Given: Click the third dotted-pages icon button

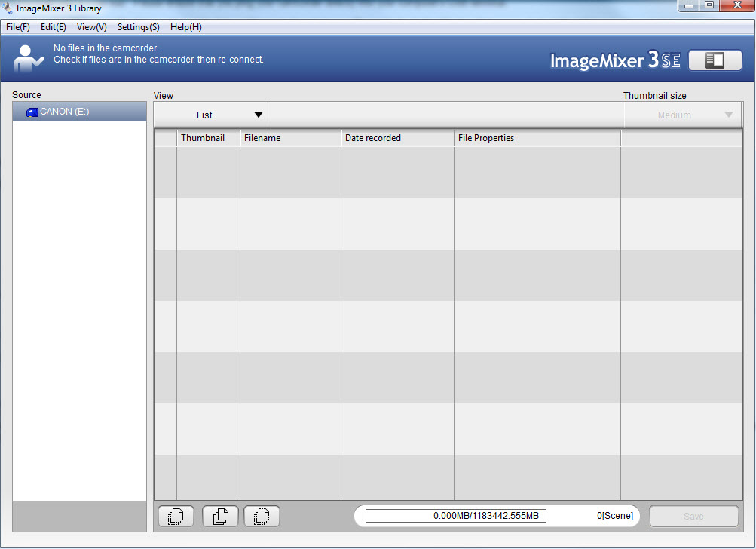Looking at the screenshot, I should point(262,517).
